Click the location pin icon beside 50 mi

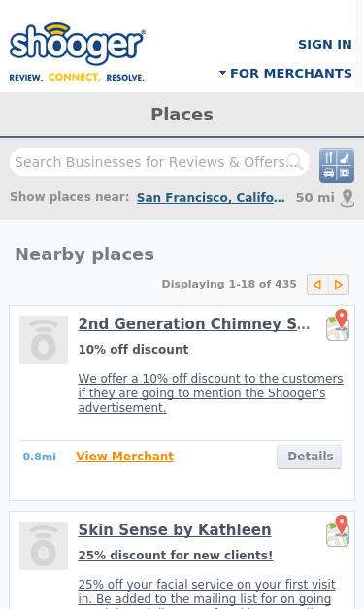pos(347,198)
